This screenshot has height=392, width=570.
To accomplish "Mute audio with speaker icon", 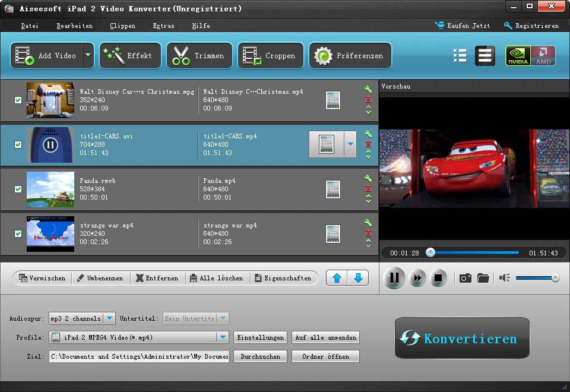I will tap(505, 278).
